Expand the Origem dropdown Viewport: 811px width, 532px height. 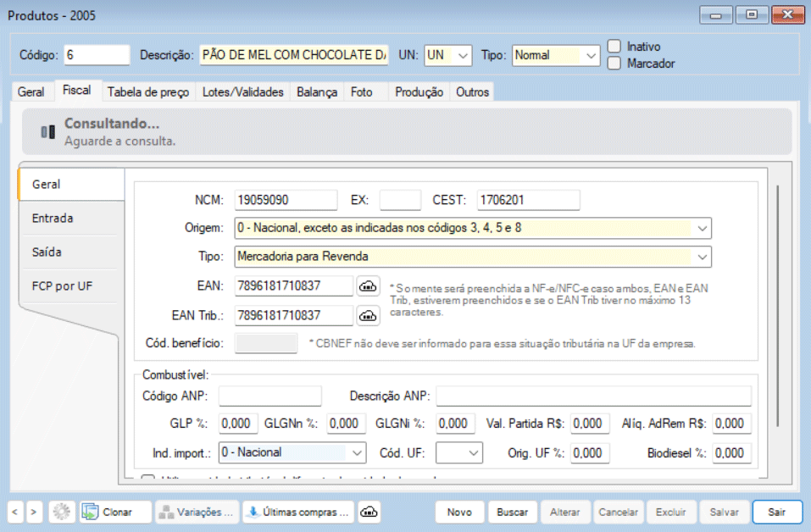[702, 228]
